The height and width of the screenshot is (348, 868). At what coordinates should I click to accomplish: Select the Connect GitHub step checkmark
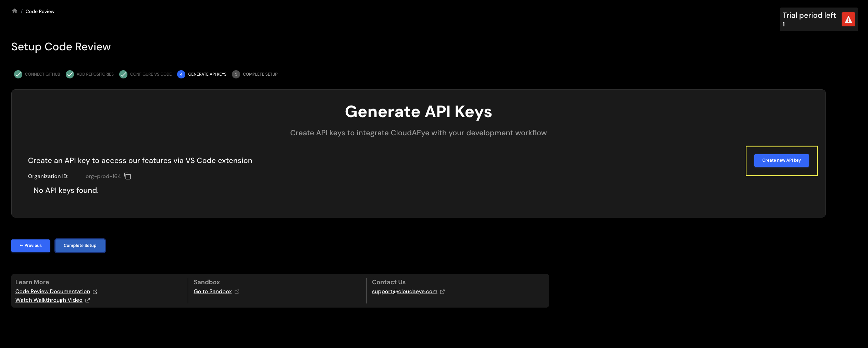[x=18, y=74]
